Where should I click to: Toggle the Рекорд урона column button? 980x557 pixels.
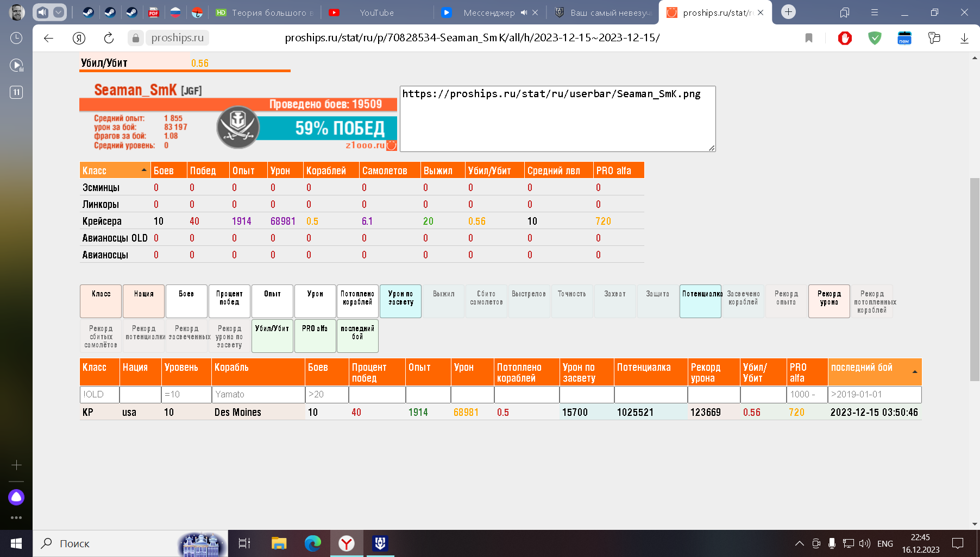click(x=829, y=301)
